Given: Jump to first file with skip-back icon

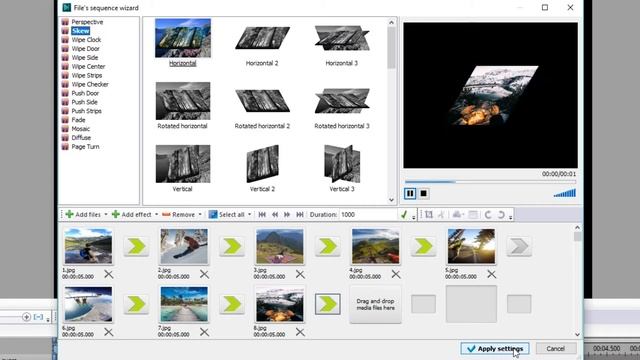Looking at the screenshot, I should pos(262,215).
